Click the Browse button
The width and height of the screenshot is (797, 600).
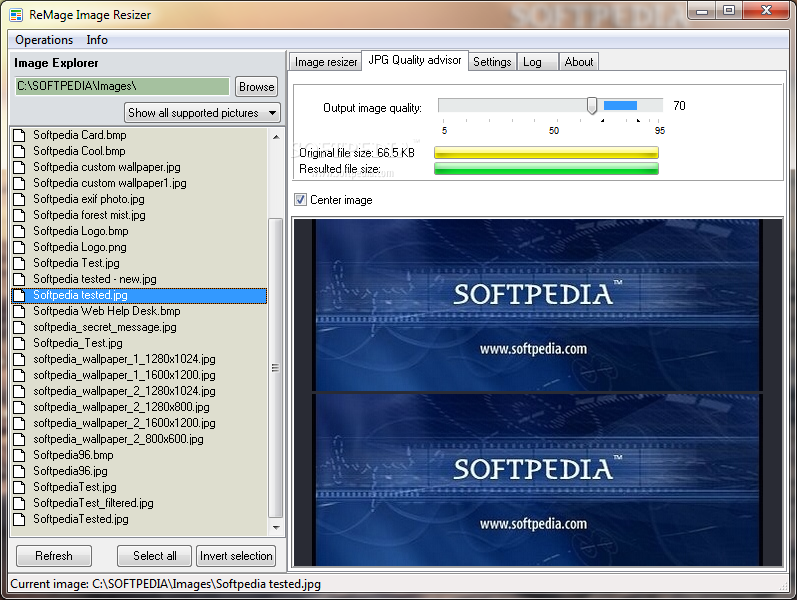256,87
